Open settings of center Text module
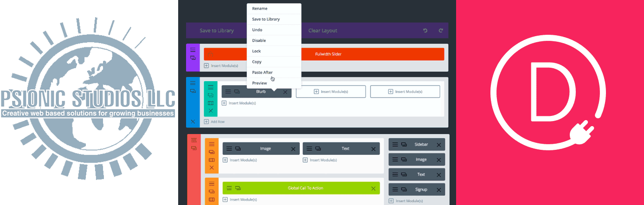644x205 pixels. click(309, 149)
